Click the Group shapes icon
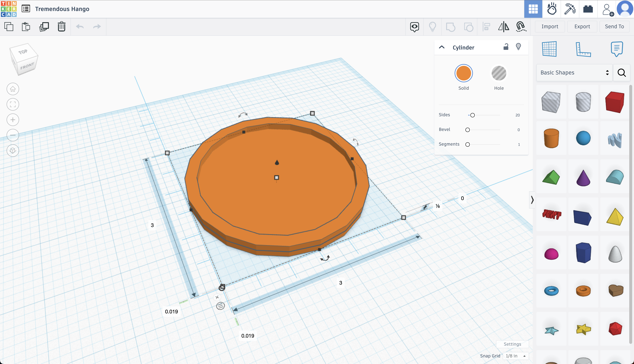Image resolution: width=634 pixels, height=364 pixels. pos(450,27)
